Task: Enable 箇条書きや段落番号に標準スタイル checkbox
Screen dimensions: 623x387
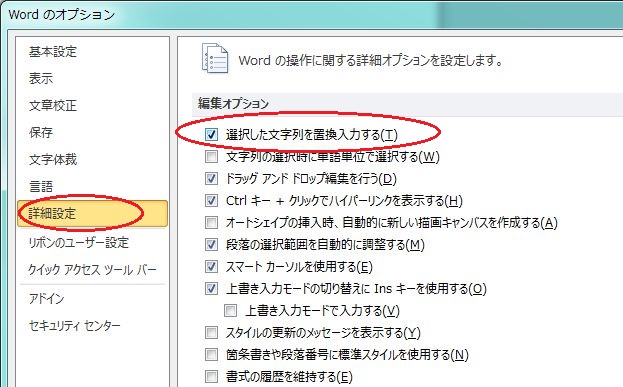Action: [x=211, y=354]
